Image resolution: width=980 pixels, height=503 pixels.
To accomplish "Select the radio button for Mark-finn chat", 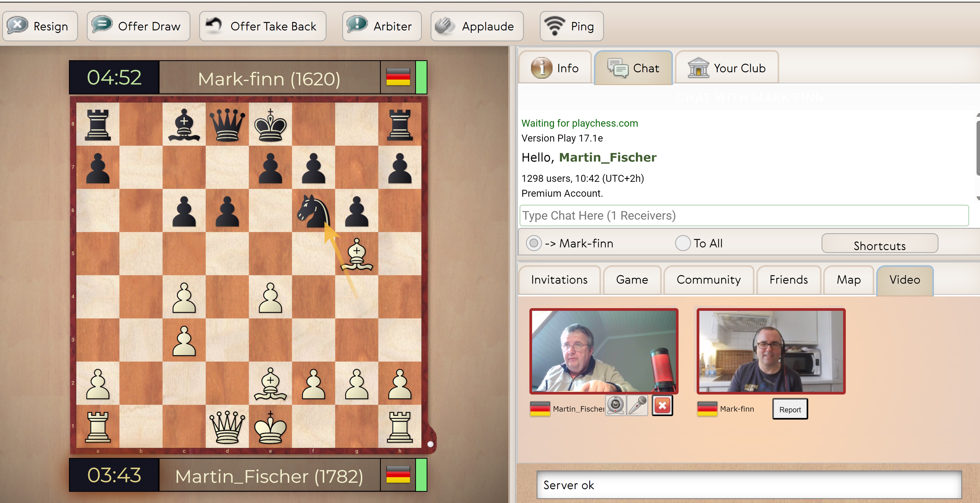I will (532, 243).
